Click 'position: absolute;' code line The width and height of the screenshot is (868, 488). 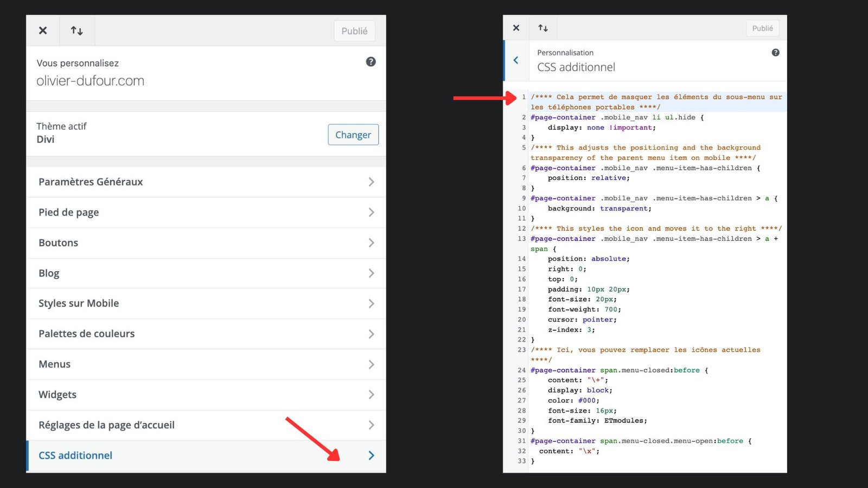tap(589, 259)
